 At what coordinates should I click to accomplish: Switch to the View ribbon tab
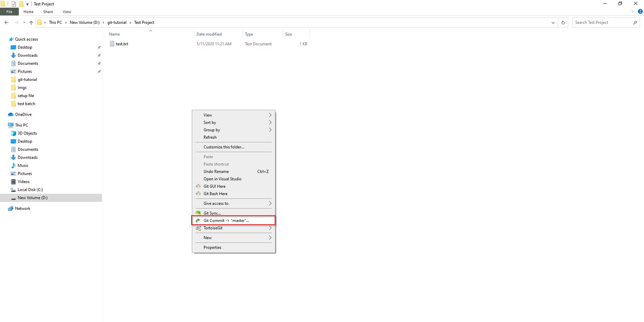pos(67,12)
